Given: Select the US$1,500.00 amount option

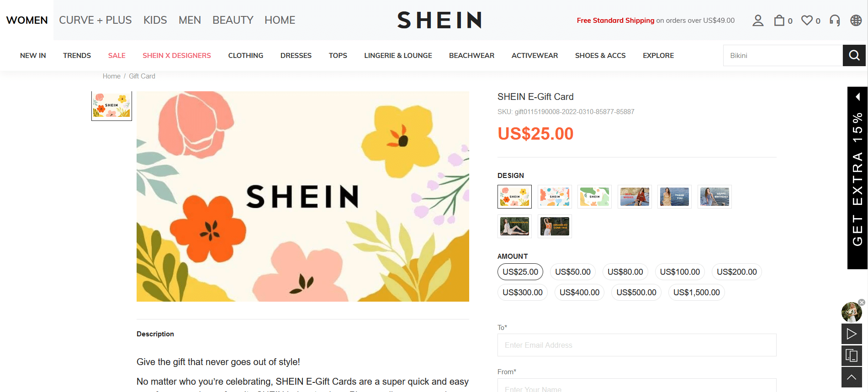Looking at the screenshot, I should (x=696, y=293).
